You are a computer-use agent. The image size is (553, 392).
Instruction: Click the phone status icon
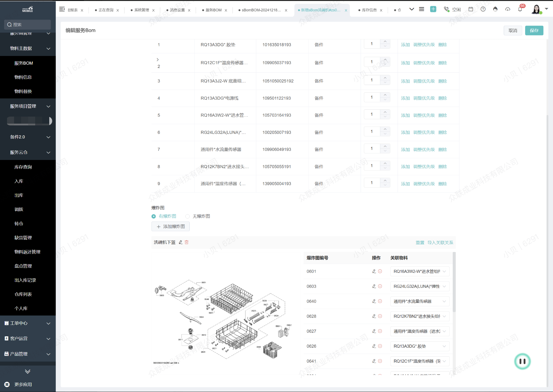coord(447,9)
